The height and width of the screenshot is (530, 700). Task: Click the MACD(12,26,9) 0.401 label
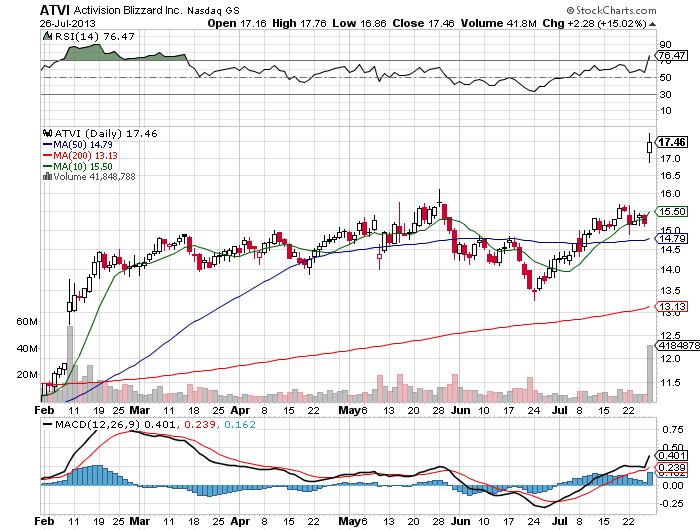(115, 424)
